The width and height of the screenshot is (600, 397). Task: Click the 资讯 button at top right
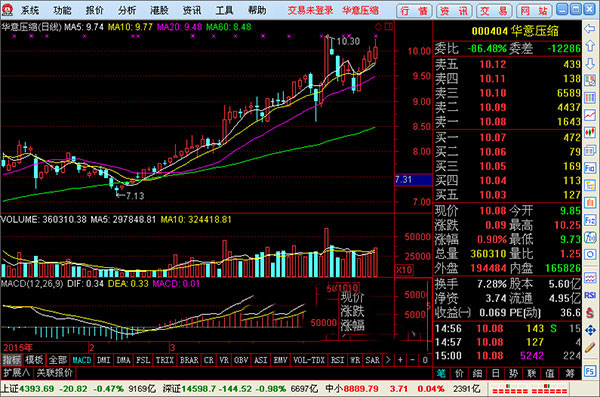click(x=454, y=11)
